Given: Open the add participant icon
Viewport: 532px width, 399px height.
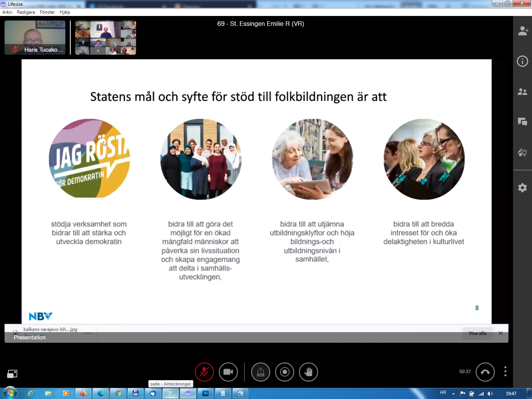Looking at the screenshot, I should (523, 31).
